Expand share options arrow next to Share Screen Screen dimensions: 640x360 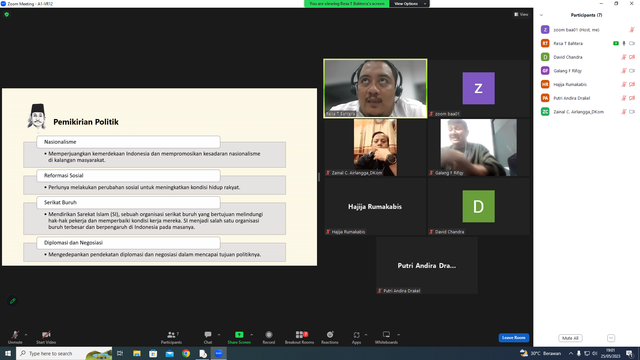pyautogui.click(x=251, y=335)
